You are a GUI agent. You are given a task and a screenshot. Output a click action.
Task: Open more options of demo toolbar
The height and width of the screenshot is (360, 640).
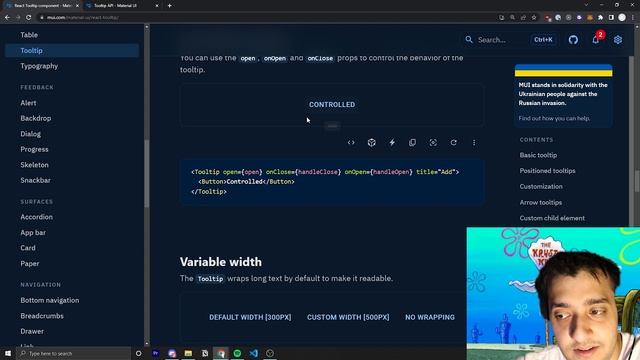coord(474,142)
